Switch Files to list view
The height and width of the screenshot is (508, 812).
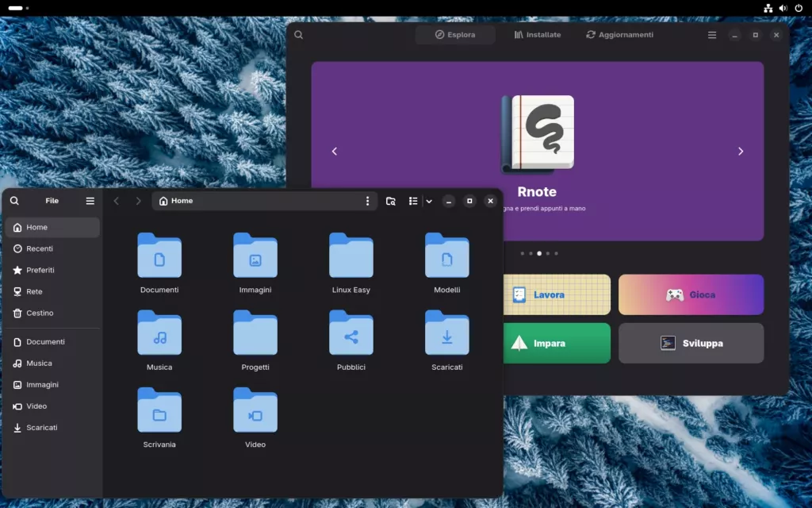point(413,201)
